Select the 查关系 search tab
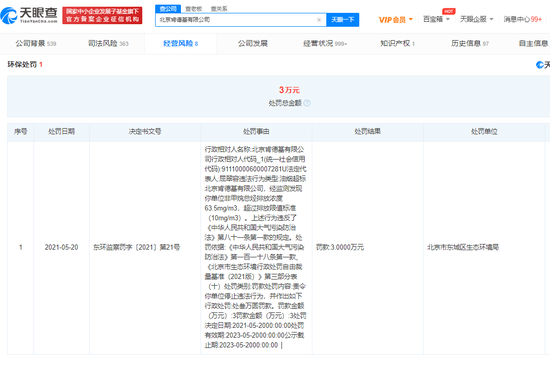550x367 pixels. click(219, 9)
